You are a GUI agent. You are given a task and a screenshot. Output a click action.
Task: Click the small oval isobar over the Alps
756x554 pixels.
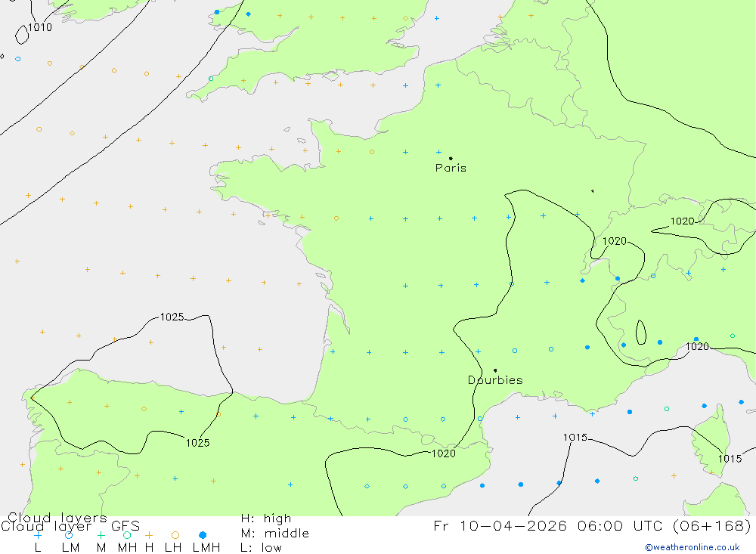point(641,333)
